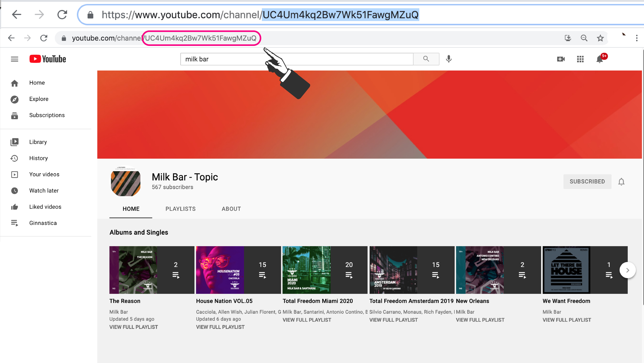Bookmark page with star icon

pyautogui.click(x=600, y=38)
